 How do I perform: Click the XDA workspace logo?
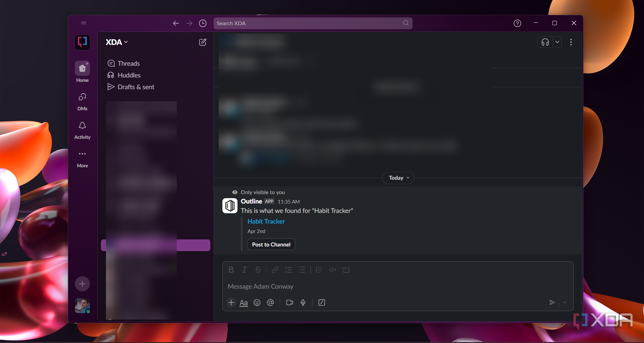(x=82, y=42)
